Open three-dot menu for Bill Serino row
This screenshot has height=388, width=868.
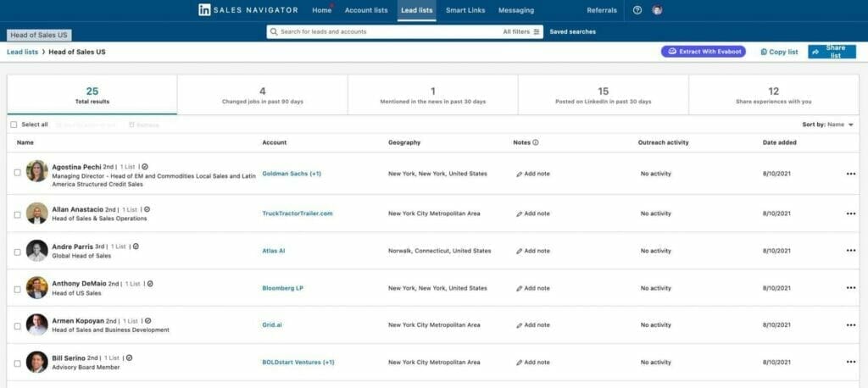tap(850, 363)
